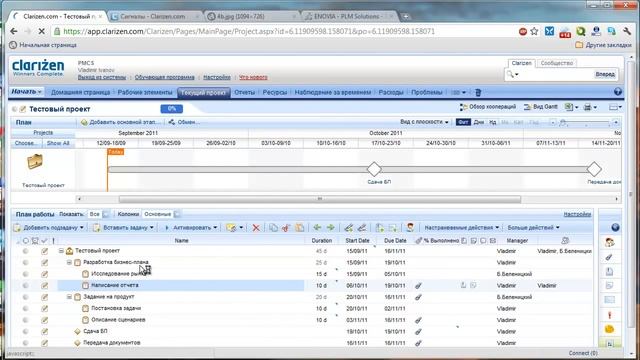Viewport: 640px width, 360px height.
Task: Select the Написание отчета row circle
Action: (26, 286)
